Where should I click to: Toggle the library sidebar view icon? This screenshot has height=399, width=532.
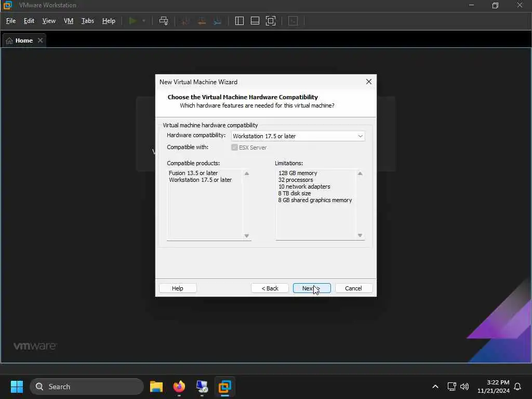[x=239, y=21]
